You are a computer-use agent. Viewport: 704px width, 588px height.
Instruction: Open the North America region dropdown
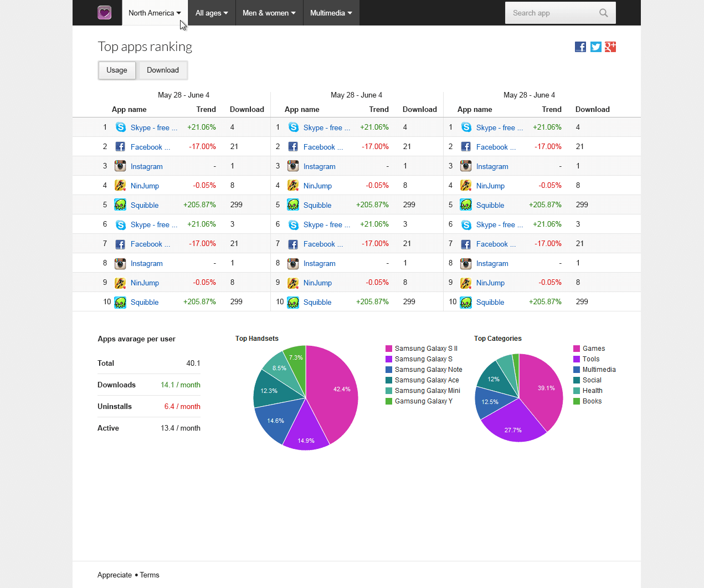(155, 13)
